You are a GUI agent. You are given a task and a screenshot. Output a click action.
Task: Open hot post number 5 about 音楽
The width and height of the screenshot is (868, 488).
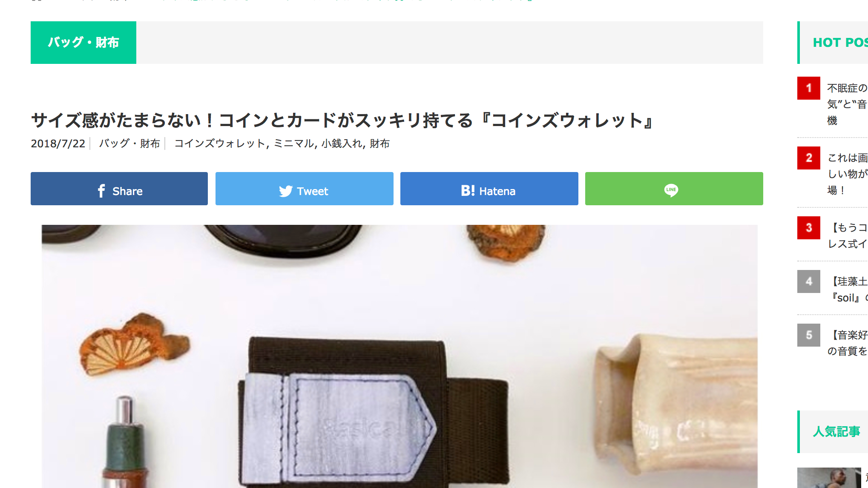(x=847, y=343)
